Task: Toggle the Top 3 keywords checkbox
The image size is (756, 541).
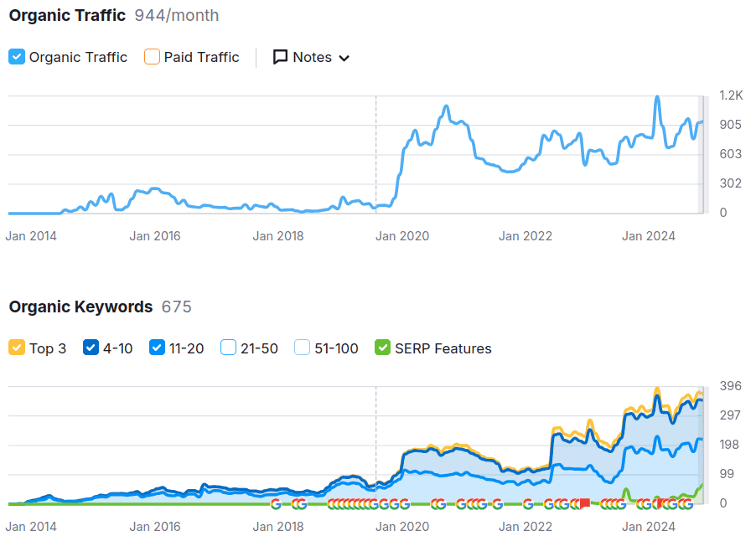Action: coord(17,348)
